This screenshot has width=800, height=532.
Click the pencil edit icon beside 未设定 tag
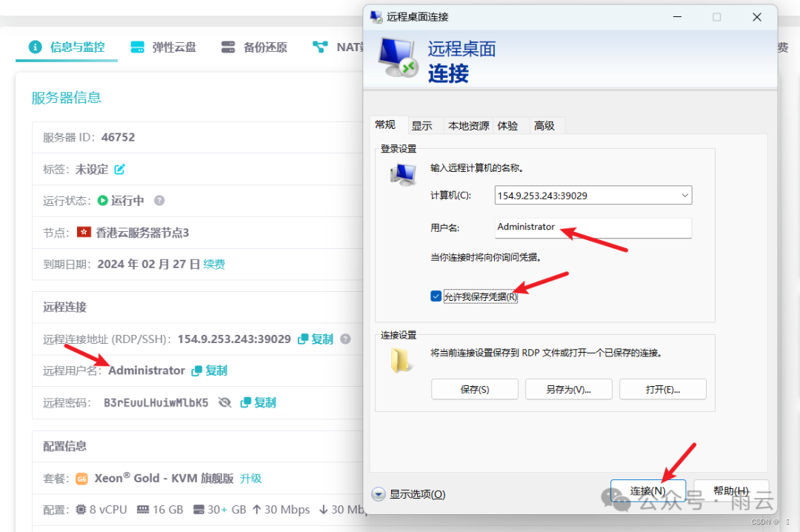click(x=119, y=169)
